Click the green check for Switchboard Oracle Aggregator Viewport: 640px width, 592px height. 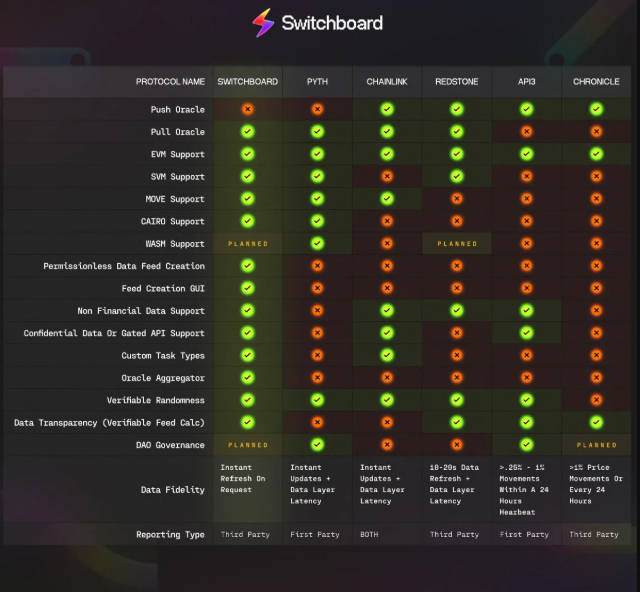pos(247,378)
